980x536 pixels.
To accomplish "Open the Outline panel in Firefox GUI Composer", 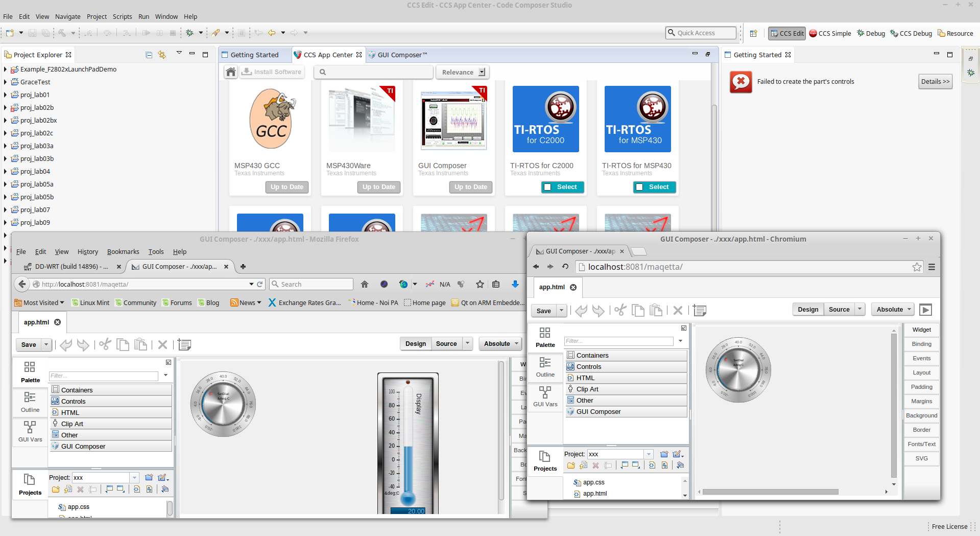I will coord(30,402).
